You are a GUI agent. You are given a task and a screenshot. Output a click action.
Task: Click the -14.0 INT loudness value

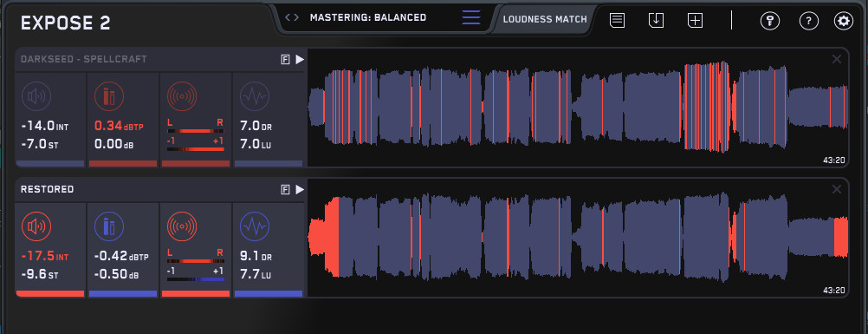tap(45, 127)
